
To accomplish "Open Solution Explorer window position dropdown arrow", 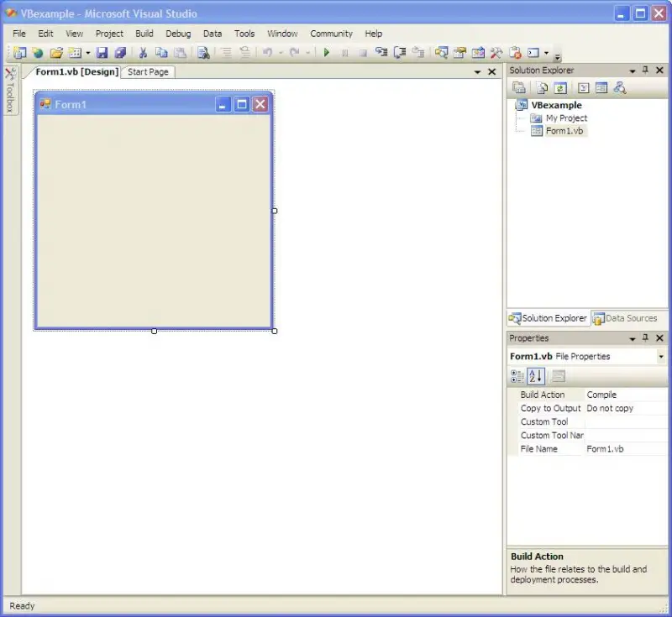I will tap(633, 71).
